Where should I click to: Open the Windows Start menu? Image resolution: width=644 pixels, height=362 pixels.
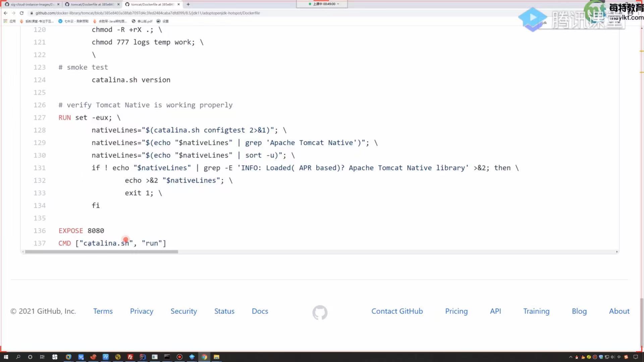tap(6, 357)
